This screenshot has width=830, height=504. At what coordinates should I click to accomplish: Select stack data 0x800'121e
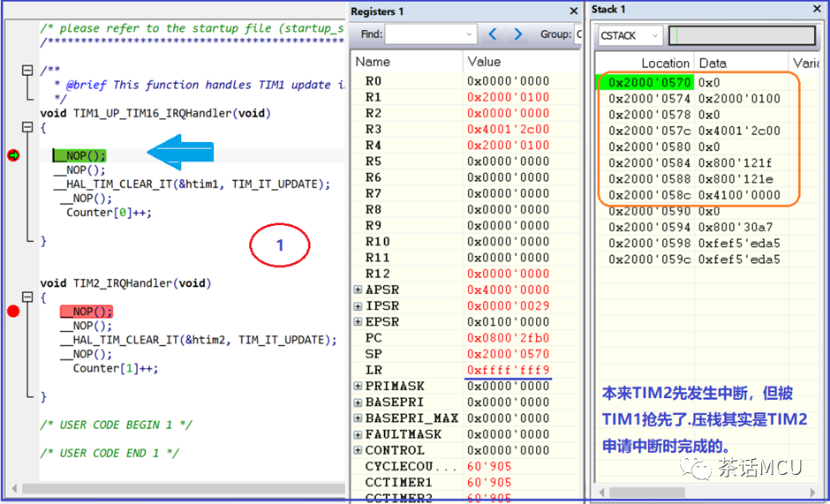[735, 179]
